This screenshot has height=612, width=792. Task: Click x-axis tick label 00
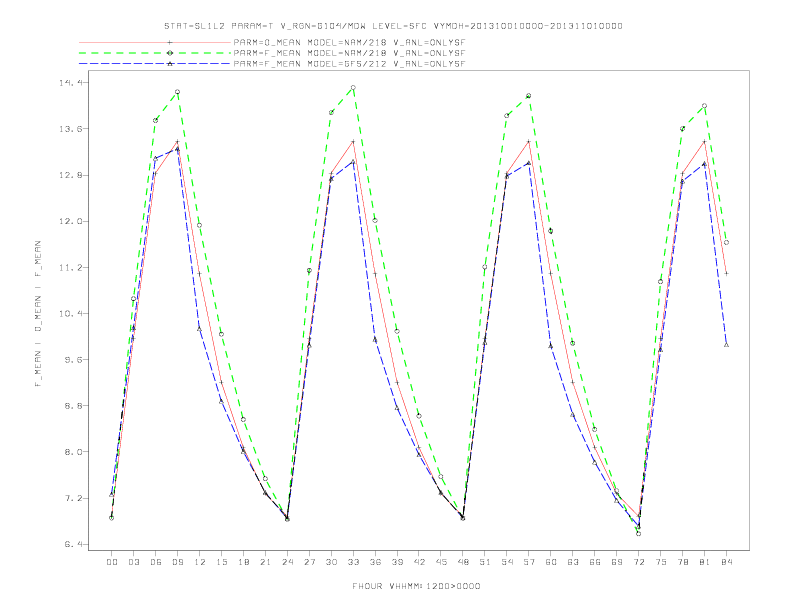[112, 562]
